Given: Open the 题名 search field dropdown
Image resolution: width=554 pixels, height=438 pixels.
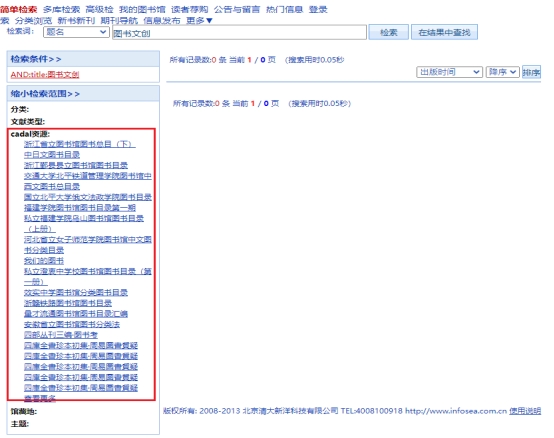Looking at the screenshot, I should (76, 32).
